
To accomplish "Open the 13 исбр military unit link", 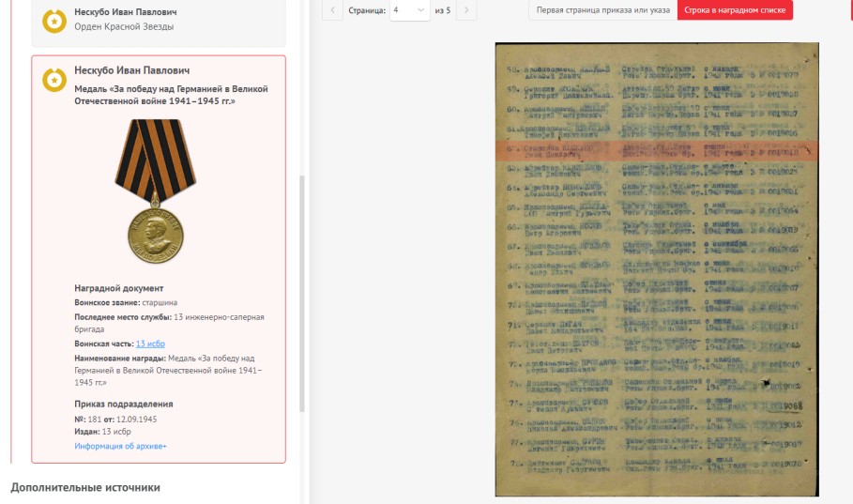I will click(151, 344).
